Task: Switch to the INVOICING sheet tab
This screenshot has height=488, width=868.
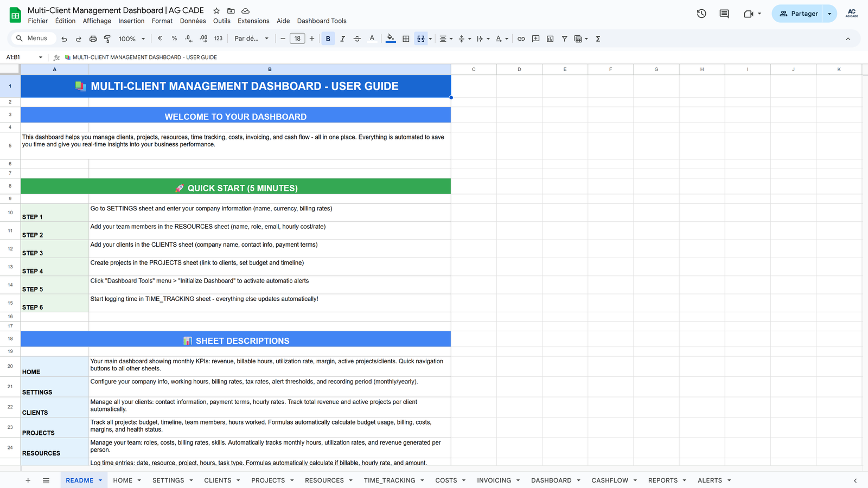Action: tap(494, 480)
